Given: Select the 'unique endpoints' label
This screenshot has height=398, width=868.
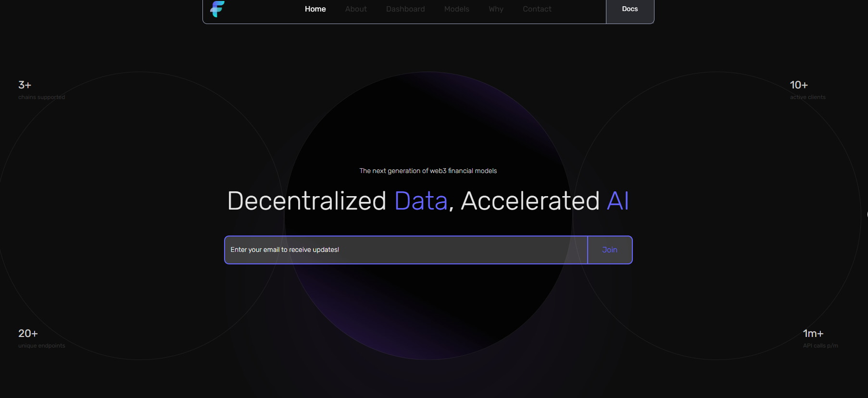Looking at the screenshot, I should click(41, 346).
